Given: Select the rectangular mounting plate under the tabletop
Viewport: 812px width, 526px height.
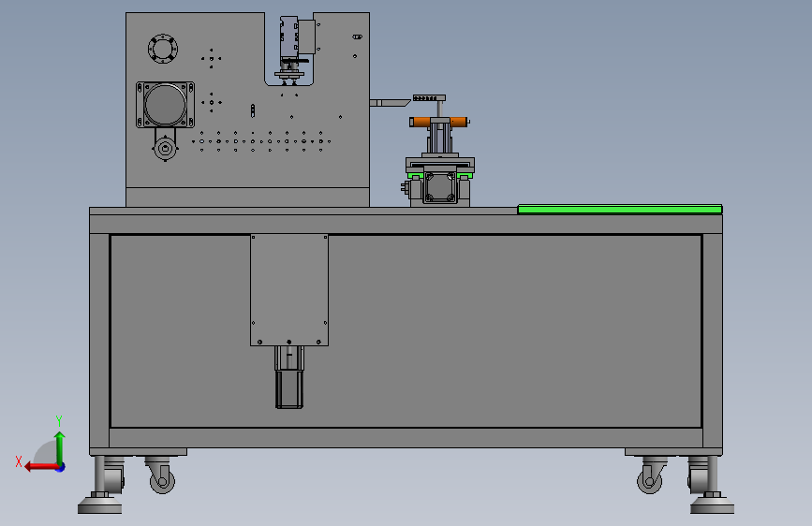Looking at the screenshot, I should pos(289,290).
